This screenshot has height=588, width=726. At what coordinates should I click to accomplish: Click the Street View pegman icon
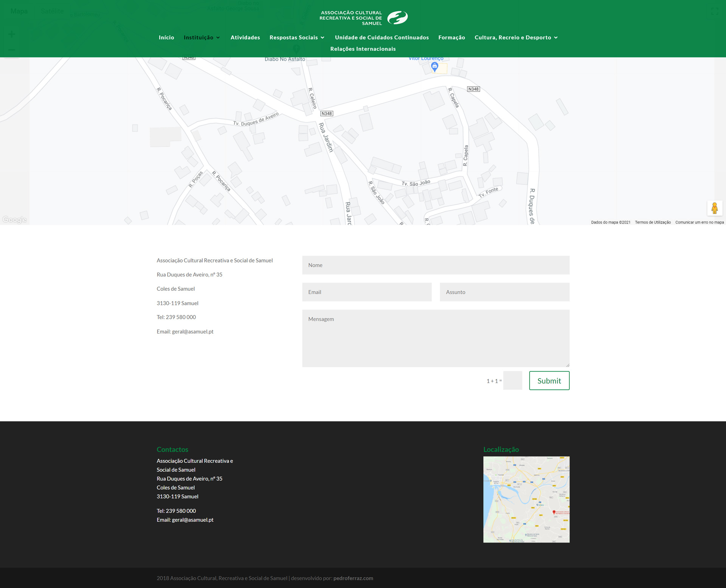point(714,208)
